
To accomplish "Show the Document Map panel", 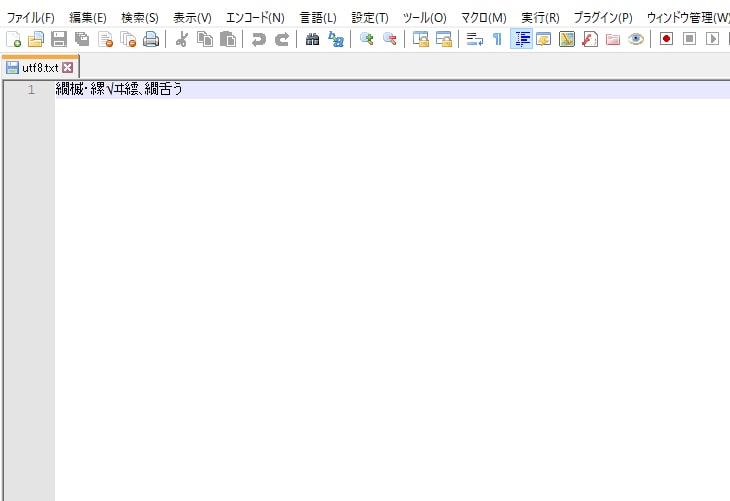I will point(567,39).
